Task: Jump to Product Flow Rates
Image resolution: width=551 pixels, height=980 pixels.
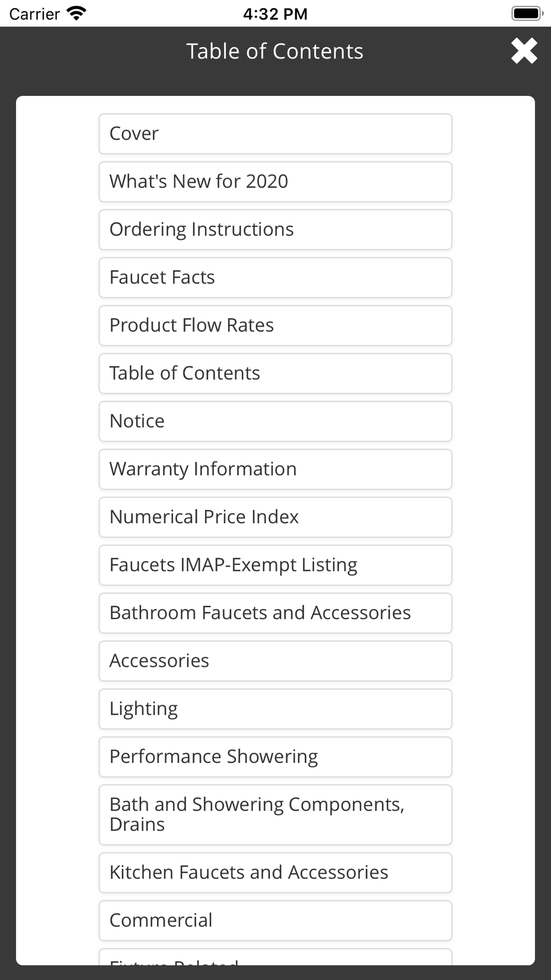Action: [x=275, y=326]
